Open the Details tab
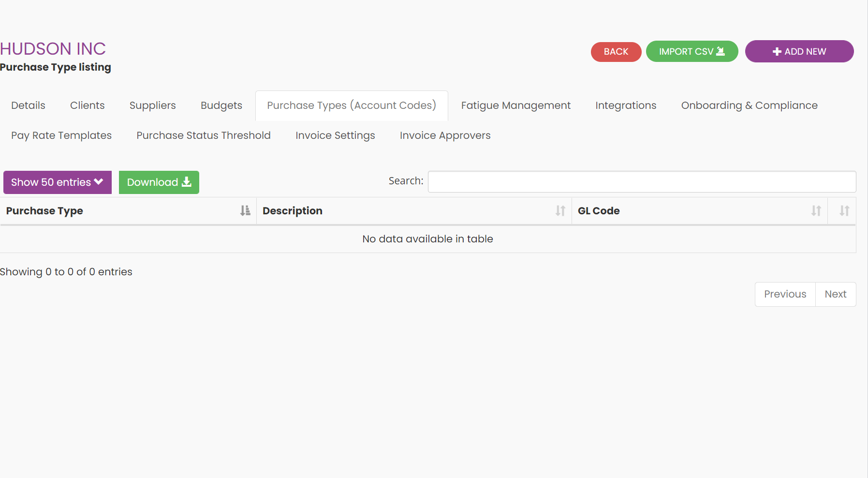Screen dimensions: 868x478 [x=28, y=105]
